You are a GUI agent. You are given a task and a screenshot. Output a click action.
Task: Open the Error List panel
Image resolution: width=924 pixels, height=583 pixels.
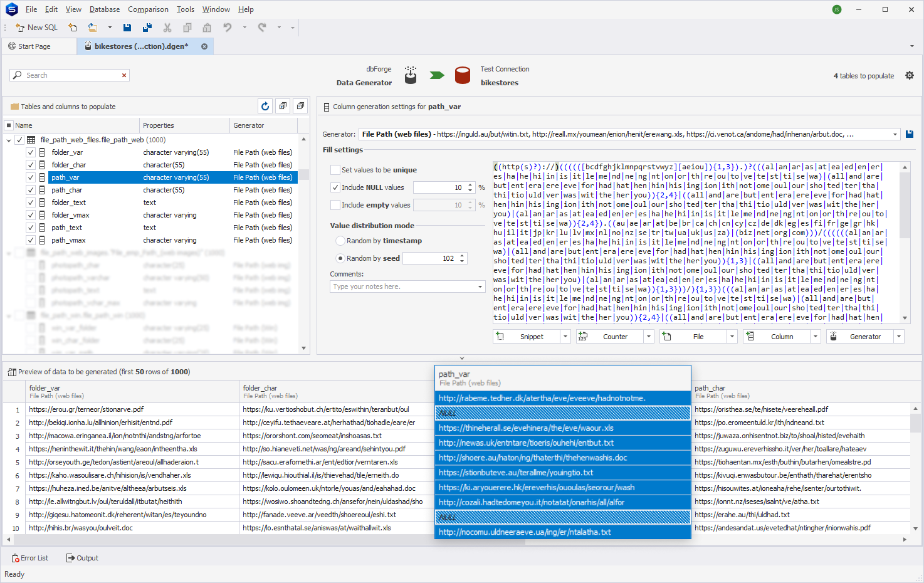pos(29,558)
